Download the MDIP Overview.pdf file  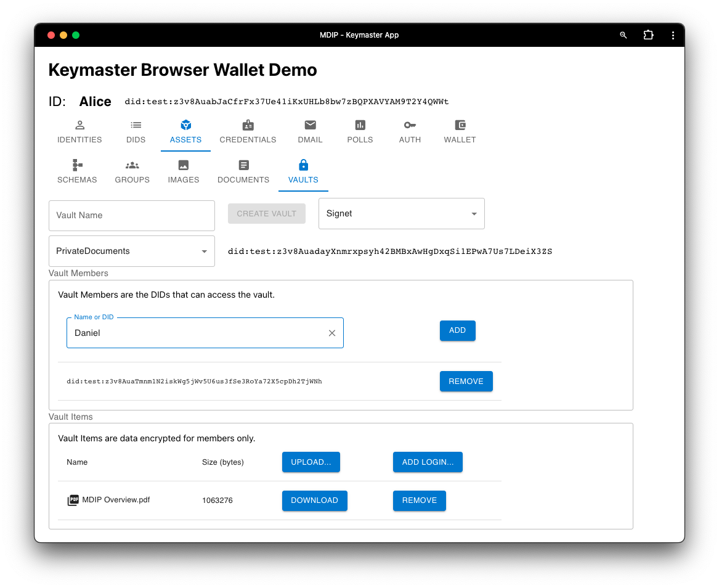(x=314, y=500)
